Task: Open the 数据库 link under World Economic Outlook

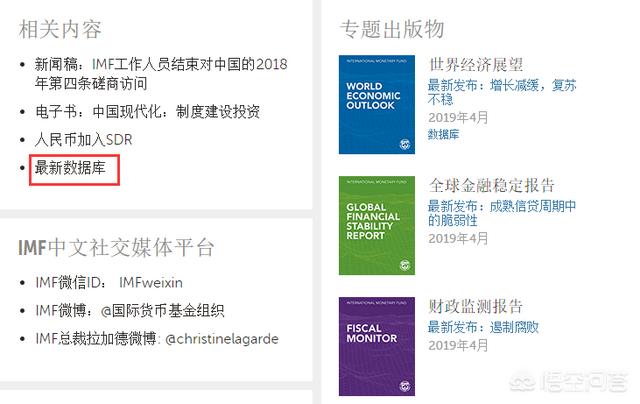Action: pos(443,134)
